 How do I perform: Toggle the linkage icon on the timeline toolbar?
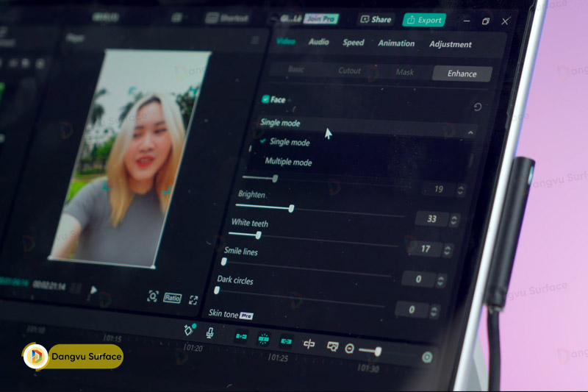click(286, 341)
